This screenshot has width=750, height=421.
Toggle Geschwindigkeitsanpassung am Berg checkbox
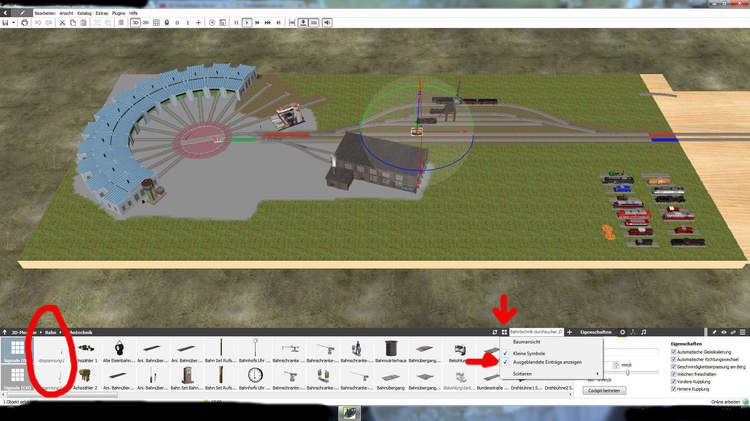click(x=673, y=367)
